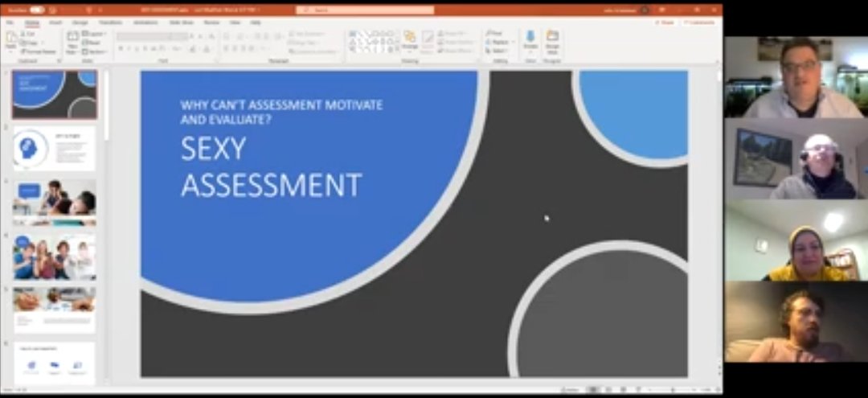The height and width of the screenshot is (398, 868).
Task: Select slide 5 thumbnail
Action: coord(55,310)
